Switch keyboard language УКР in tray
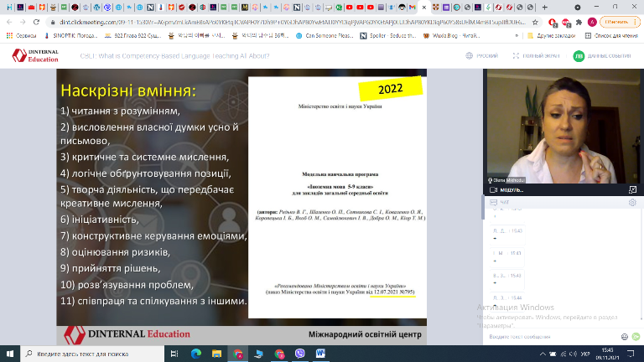Viewport: 644px width, 362px height. [x=585, y=354]
